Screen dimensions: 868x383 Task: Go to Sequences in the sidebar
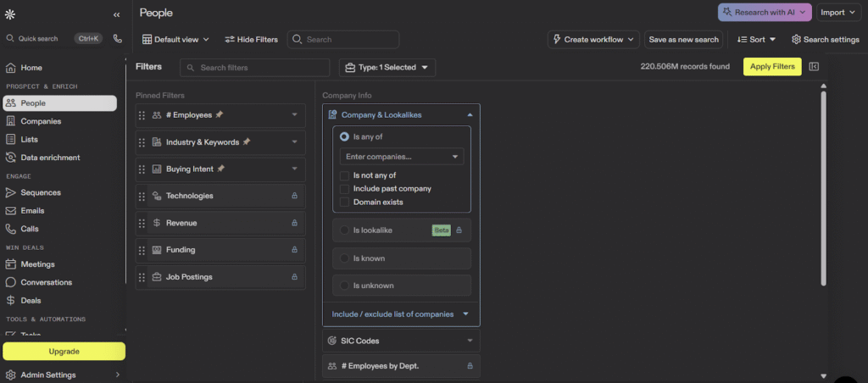(x=41, y=192)
